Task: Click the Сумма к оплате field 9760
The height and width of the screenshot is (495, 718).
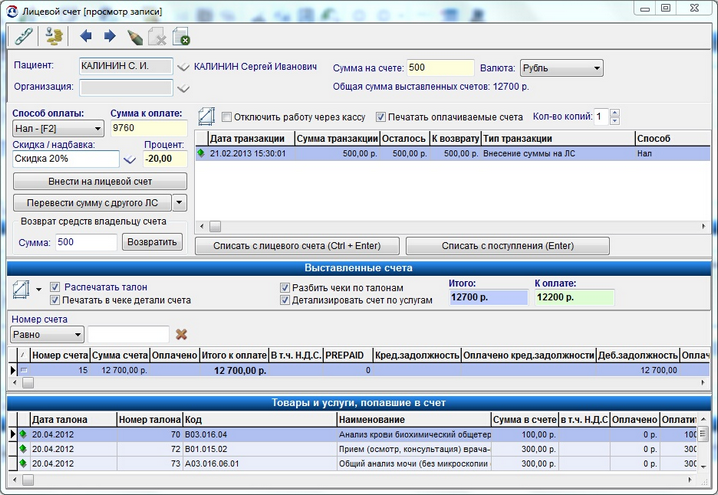Action: coord(149,128)
